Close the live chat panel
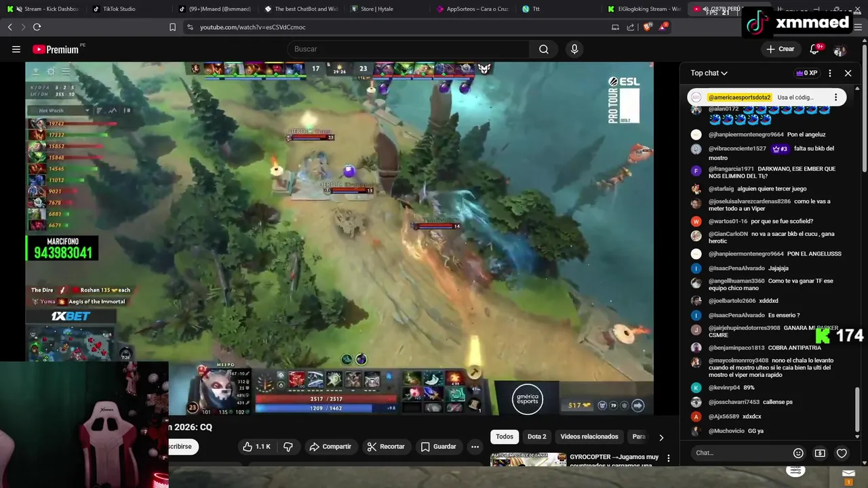868x488 pixels. pyautogui.click(x=848, y=73)
